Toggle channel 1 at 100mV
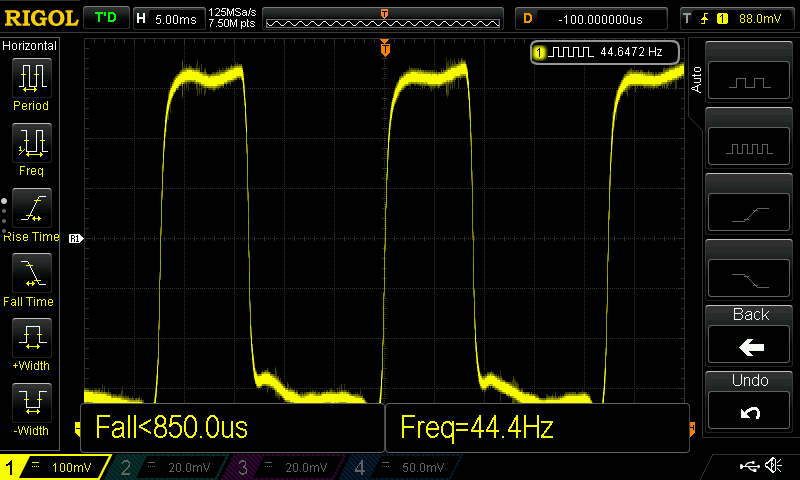The width and height of the screenshot is (800, 480). 57,467
